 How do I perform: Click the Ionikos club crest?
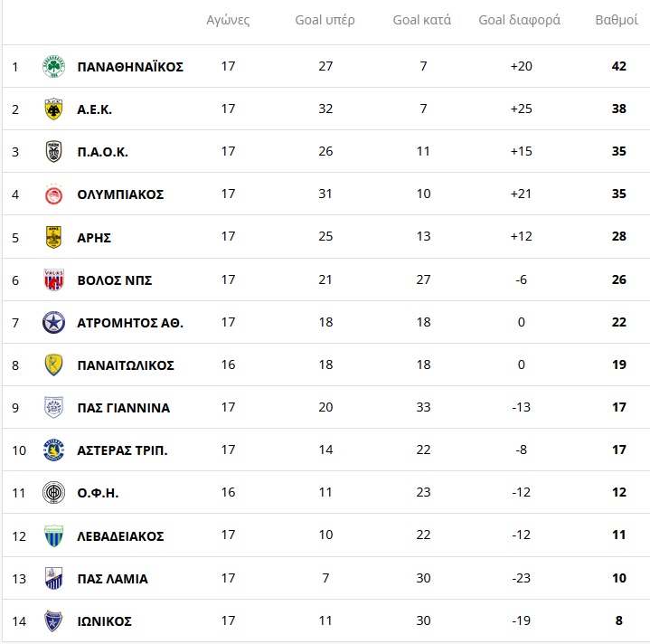pos(54,621)
